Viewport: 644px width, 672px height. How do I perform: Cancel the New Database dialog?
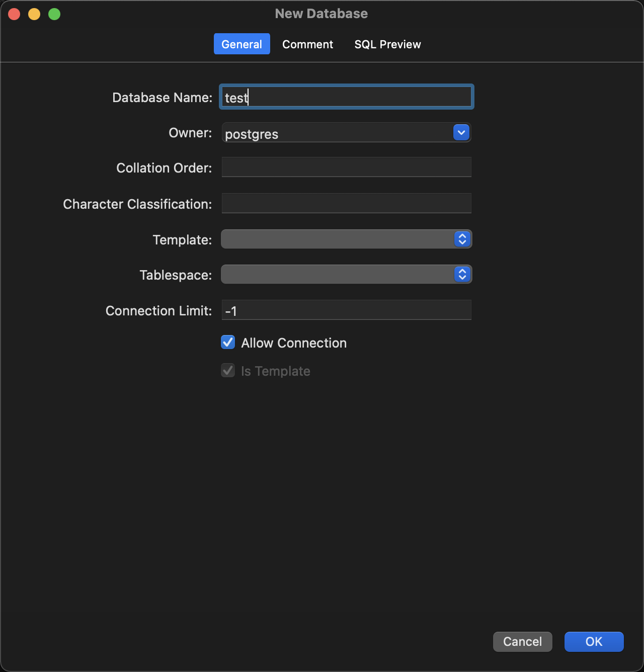[522, 642]
